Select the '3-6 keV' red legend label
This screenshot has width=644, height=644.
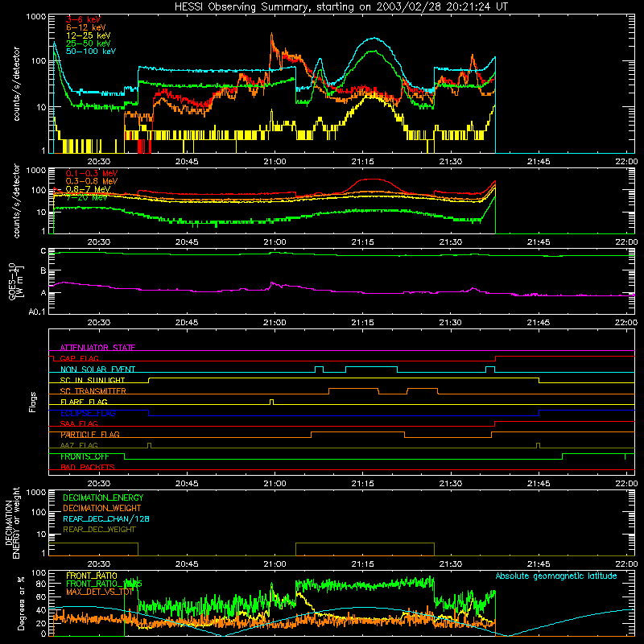click(83, 19)
